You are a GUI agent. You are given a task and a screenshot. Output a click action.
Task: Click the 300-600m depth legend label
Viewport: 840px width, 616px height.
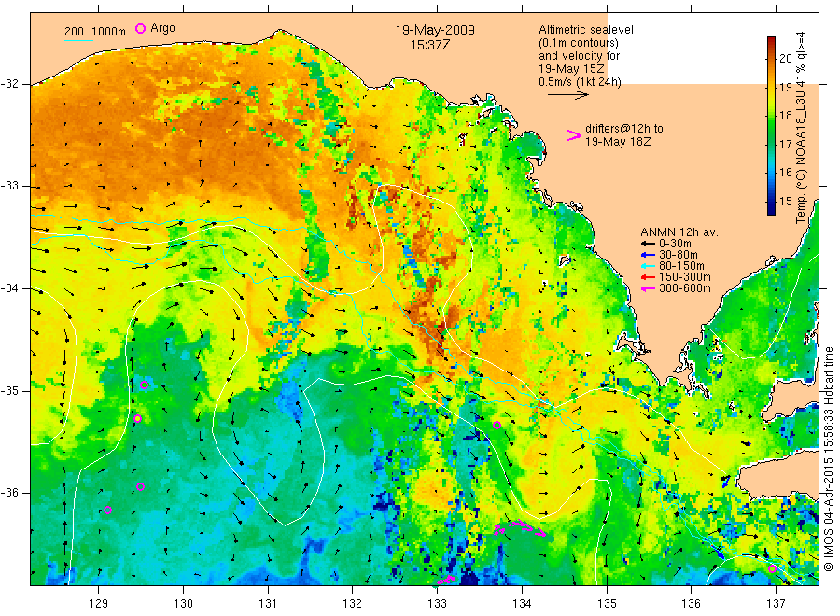[x=685, y=288]
